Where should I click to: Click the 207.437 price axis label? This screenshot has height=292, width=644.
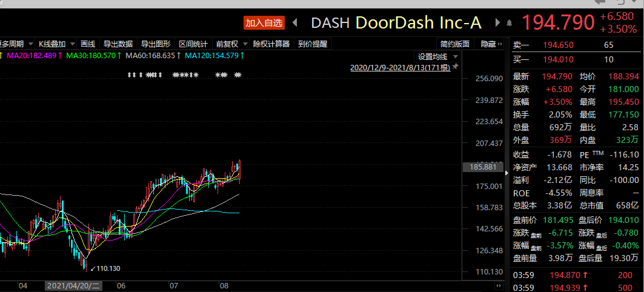489,144
